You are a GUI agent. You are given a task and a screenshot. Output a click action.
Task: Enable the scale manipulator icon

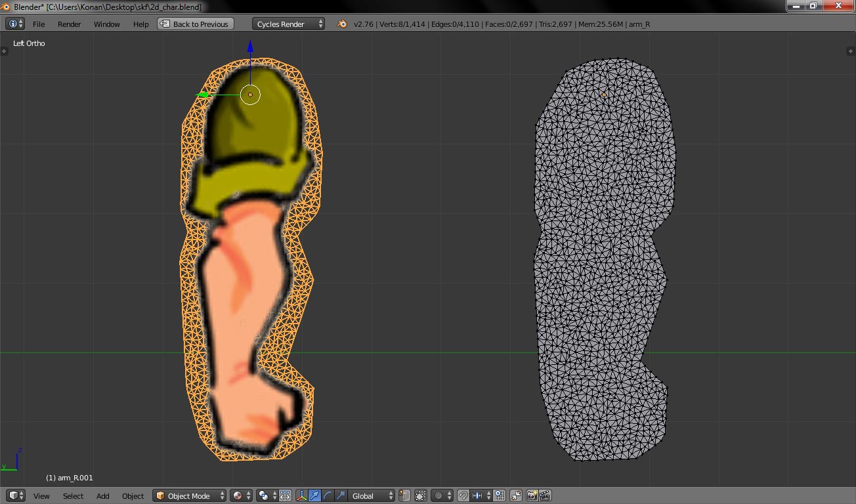(340, 495)
